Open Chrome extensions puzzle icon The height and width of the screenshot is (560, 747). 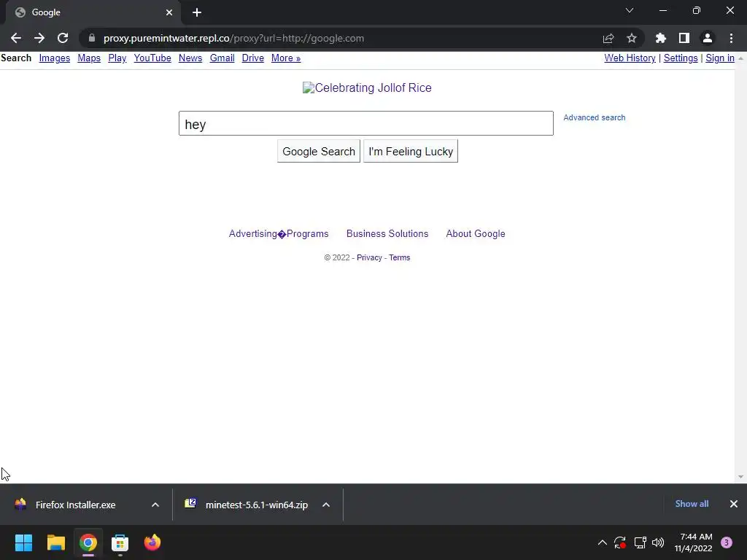tap(660, 38)
